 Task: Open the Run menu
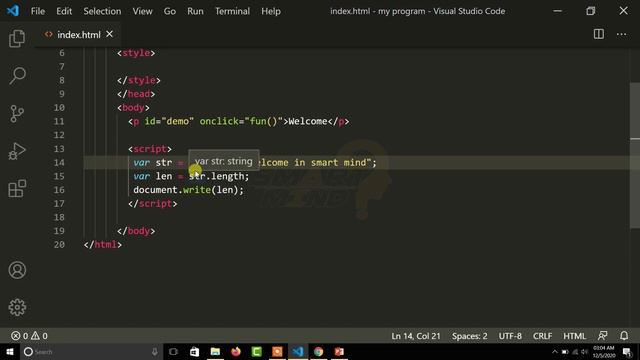pyautogui.click(x=195, y=11)
